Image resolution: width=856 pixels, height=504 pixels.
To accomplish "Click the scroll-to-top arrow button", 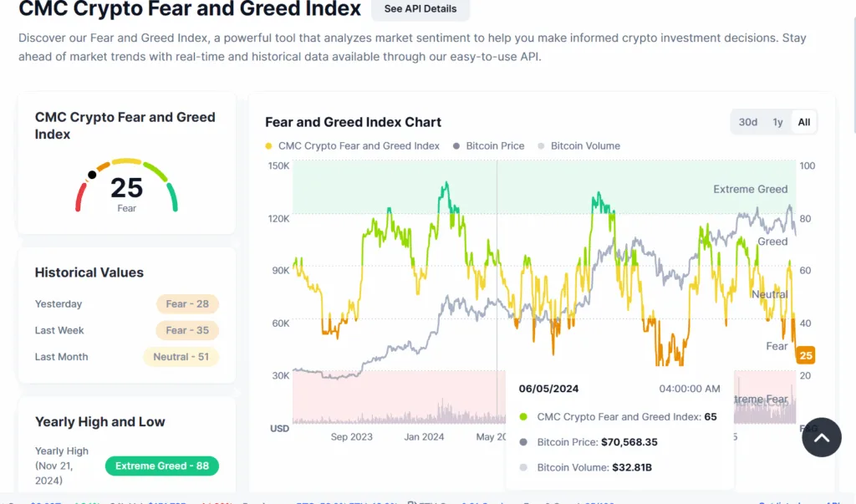I will 822,436.
